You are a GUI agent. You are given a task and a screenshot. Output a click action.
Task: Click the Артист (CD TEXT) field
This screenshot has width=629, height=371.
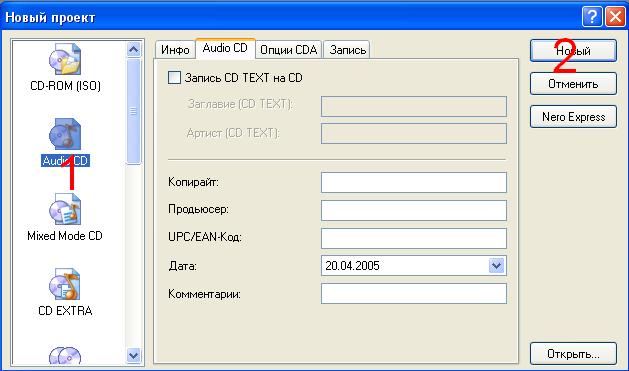point(414,134)
